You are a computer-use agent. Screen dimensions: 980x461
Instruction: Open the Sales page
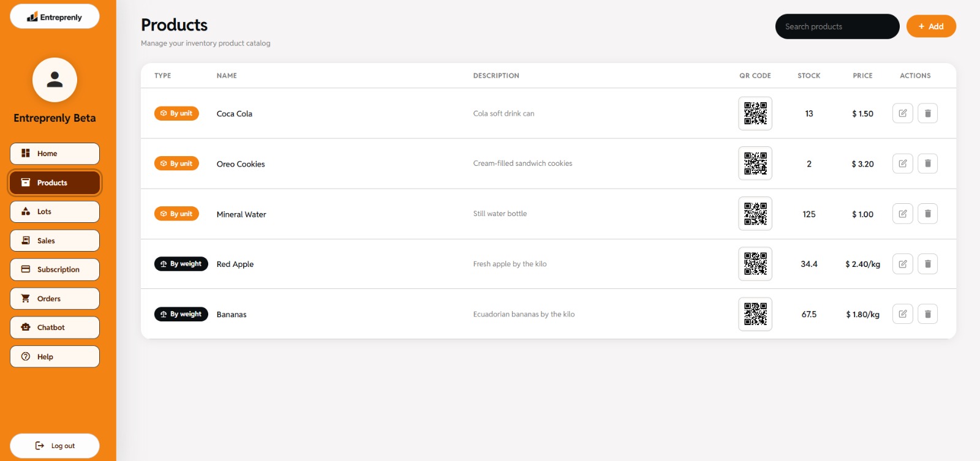(55, 241)
